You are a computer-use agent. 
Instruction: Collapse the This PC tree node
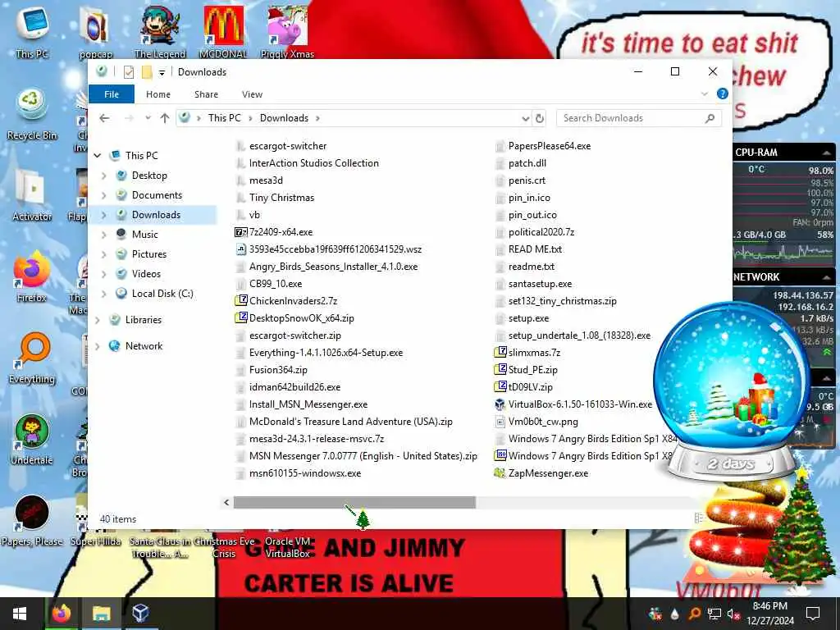pyautogui.click(x=98, y=156)
